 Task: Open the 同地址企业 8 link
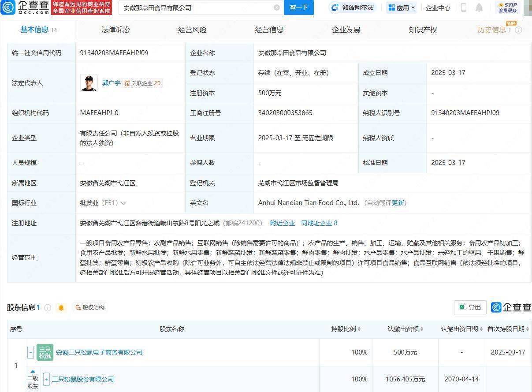tap(319, 223)
